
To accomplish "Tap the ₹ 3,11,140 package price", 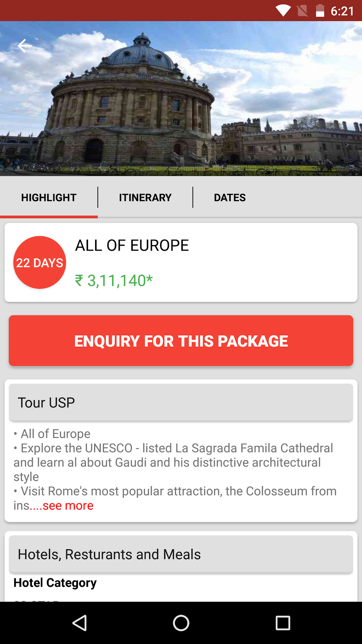I will 114,281.
